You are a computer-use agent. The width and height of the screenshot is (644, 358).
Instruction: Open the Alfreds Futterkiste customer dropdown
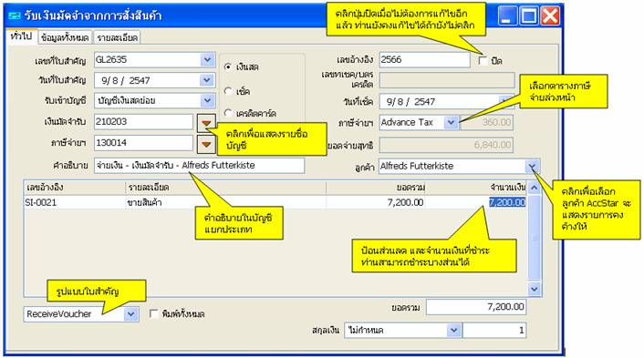[533, 166]
